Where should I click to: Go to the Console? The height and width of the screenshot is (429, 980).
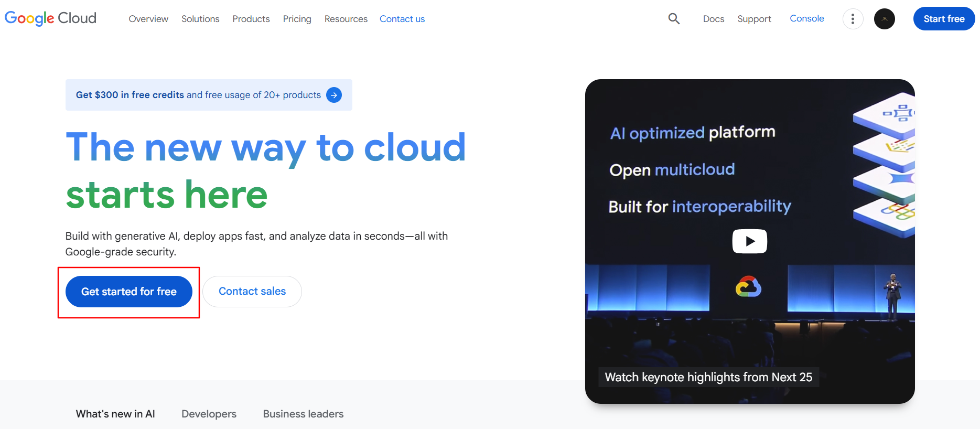[806, 18]
